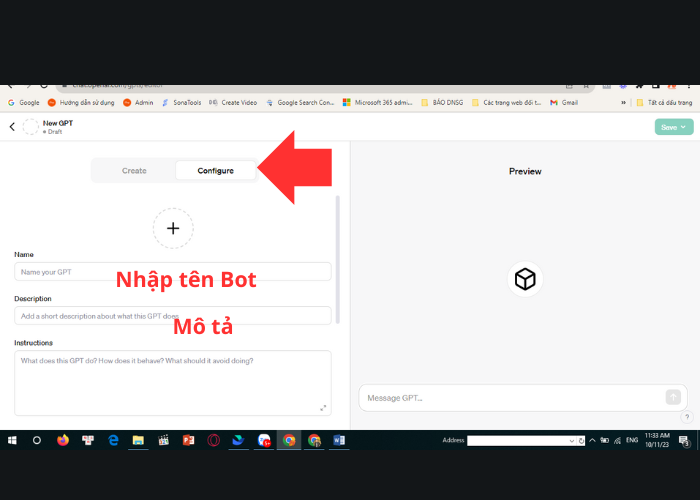Click the Name your GPT field

[x=172, y=272]
